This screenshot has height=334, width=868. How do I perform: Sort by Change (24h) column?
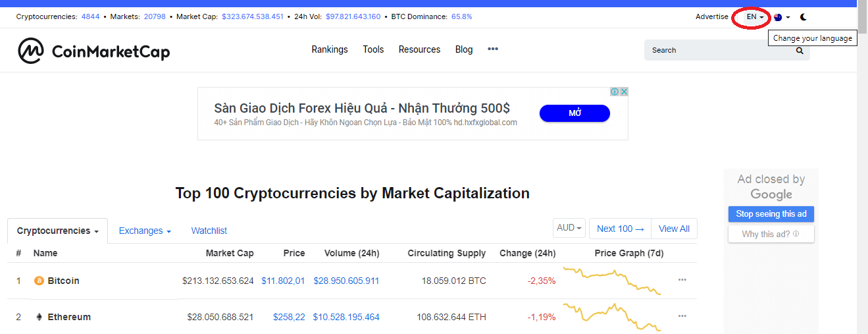(x=528, y=253)
